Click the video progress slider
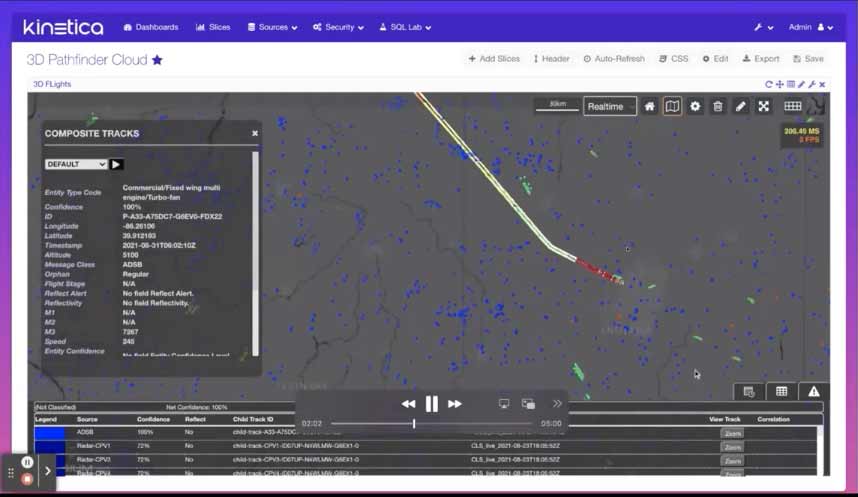The image size is (858, 497). click(x=414, y=424)
